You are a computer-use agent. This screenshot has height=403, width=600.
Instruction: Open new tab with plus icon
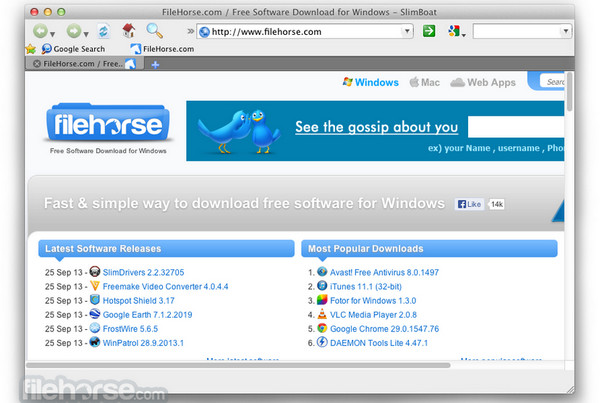(x=155, y=65)
